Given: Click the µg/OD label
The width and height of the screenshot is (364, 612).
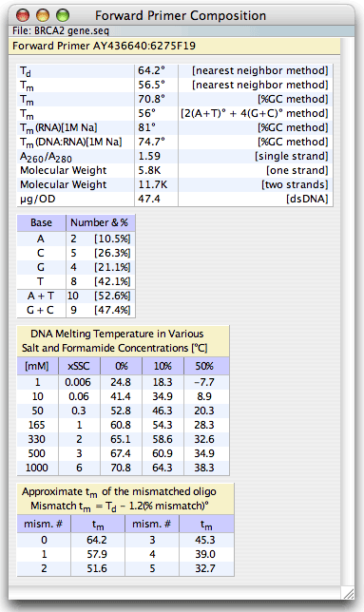Looking at the screenshot, I should (x=37, y=199).
